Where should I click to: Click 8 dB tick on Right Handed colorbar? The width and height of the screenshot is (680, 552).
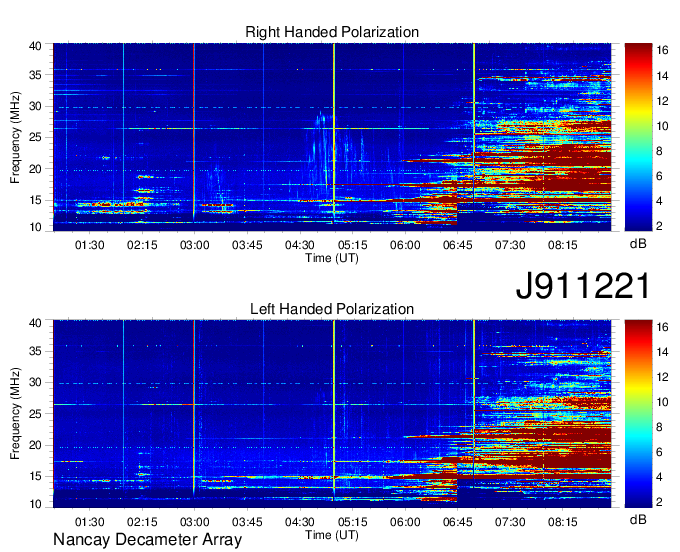pos(659,151)
